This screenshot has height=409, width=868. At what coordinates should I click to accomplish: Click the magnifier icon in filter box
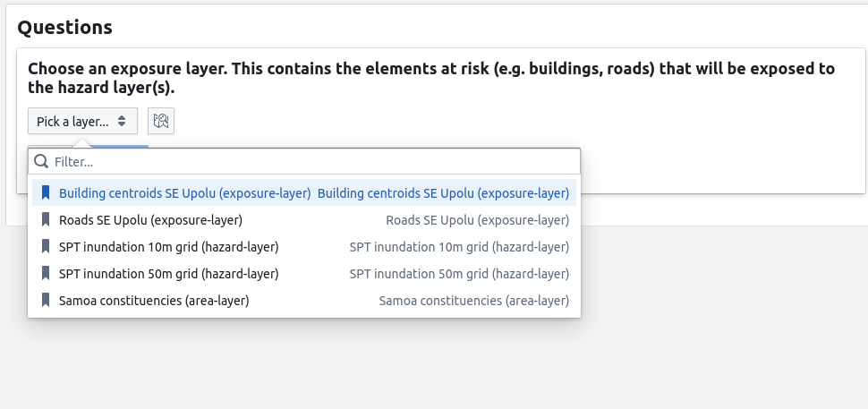(x=41, y=161)
